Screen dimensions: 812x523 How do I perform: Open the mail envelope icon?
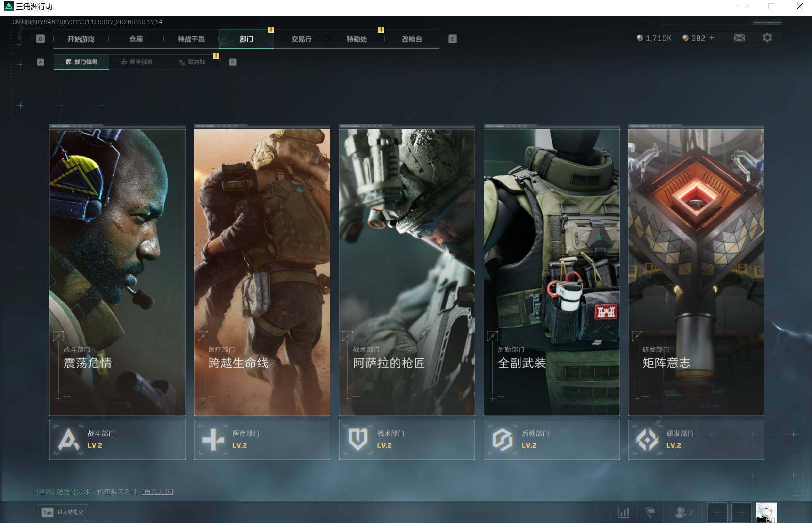[739, 38]
